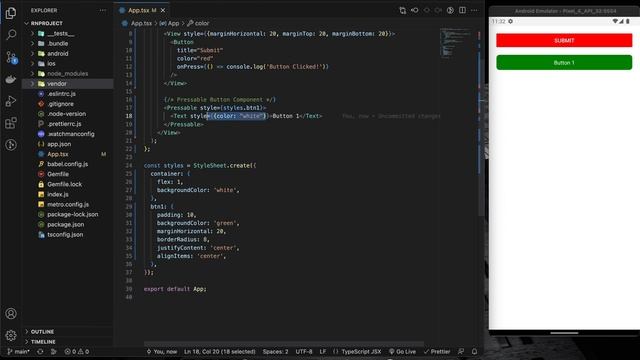640x360 pixels.
Task: Expand the node_modules folder
Action: point(67,73)
